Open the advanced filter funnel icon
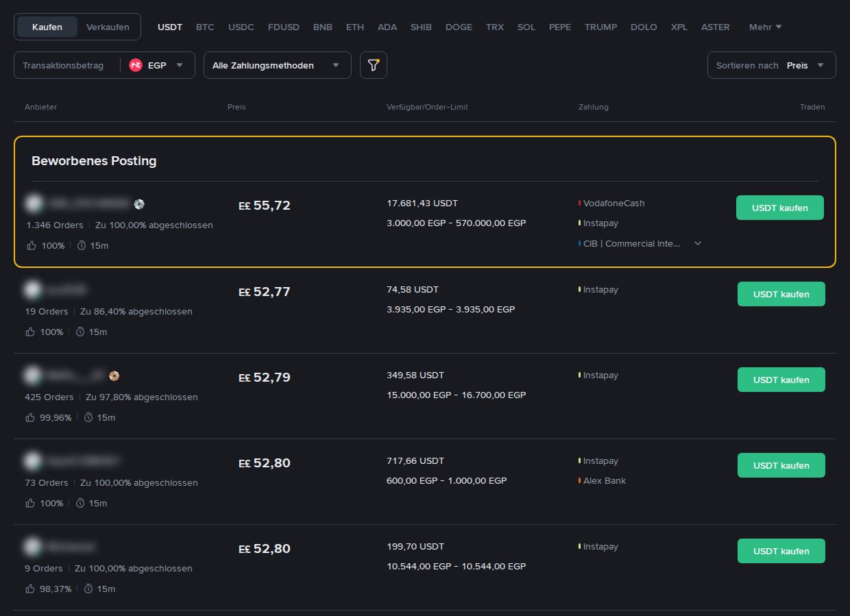Viewport: 850px width, 616px height. (374, 65)
